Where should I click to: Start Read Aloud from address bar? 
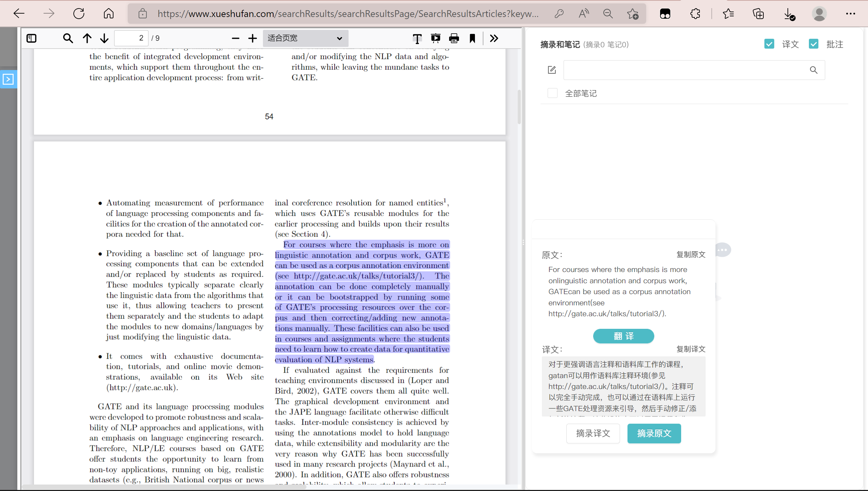(x=584, y=14)
